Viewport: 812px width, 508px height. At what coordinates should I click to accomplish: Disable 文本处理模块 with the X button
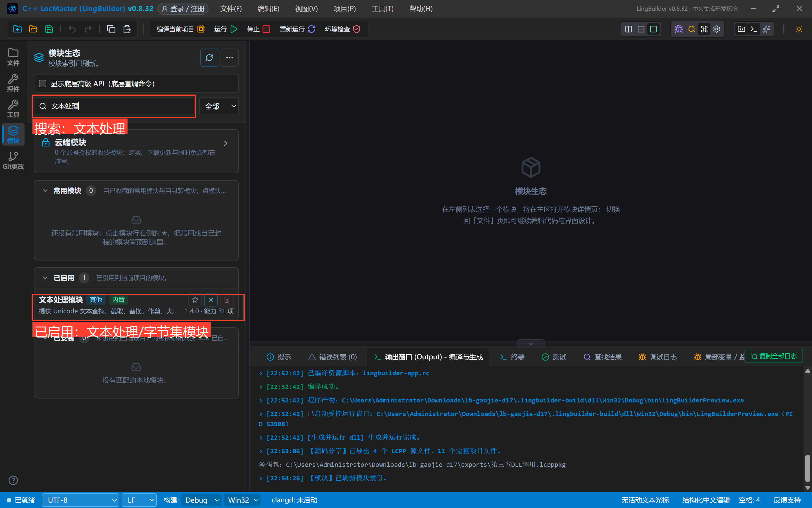211,300
